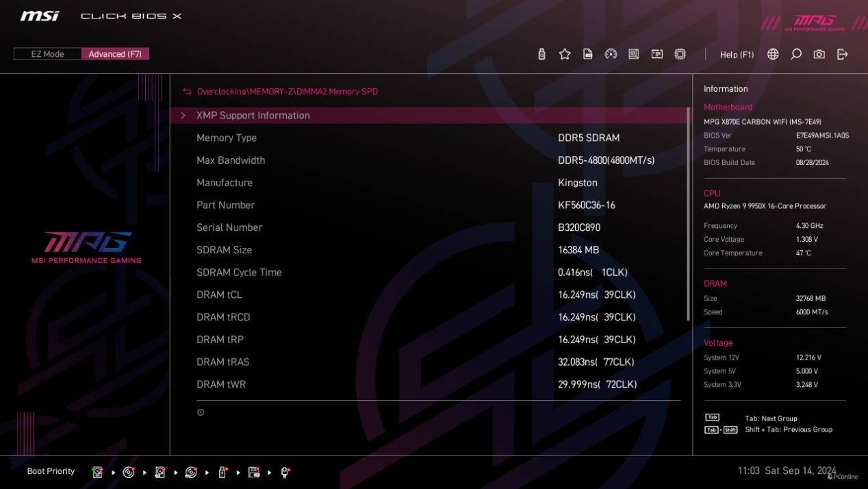Select the DRAM tCL row

coord(429,294)
